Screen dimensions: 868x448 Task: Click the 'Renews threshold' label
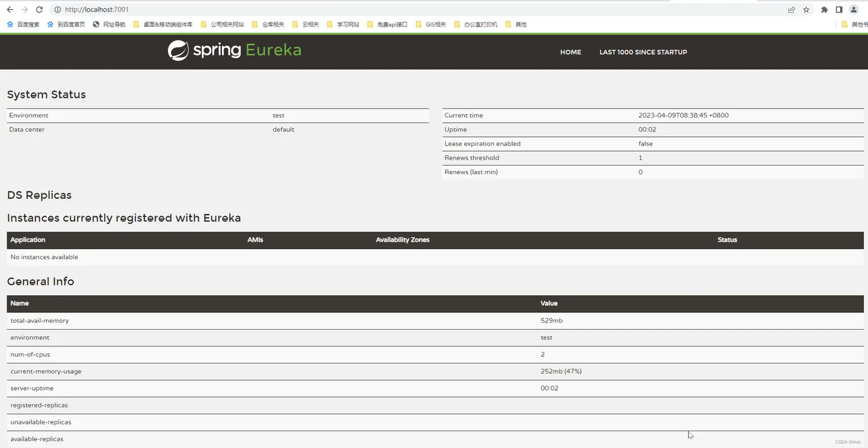click(x=472, y=158)
